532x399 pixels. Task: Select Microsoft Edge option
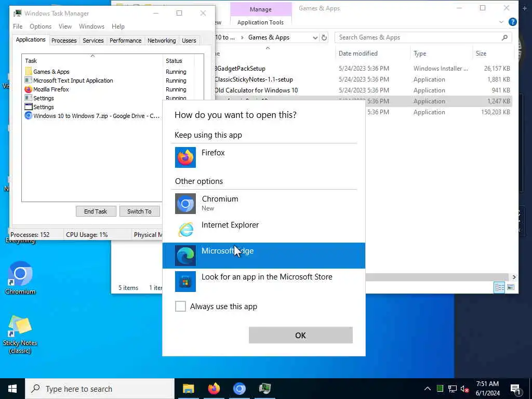[x=263, y=256]
